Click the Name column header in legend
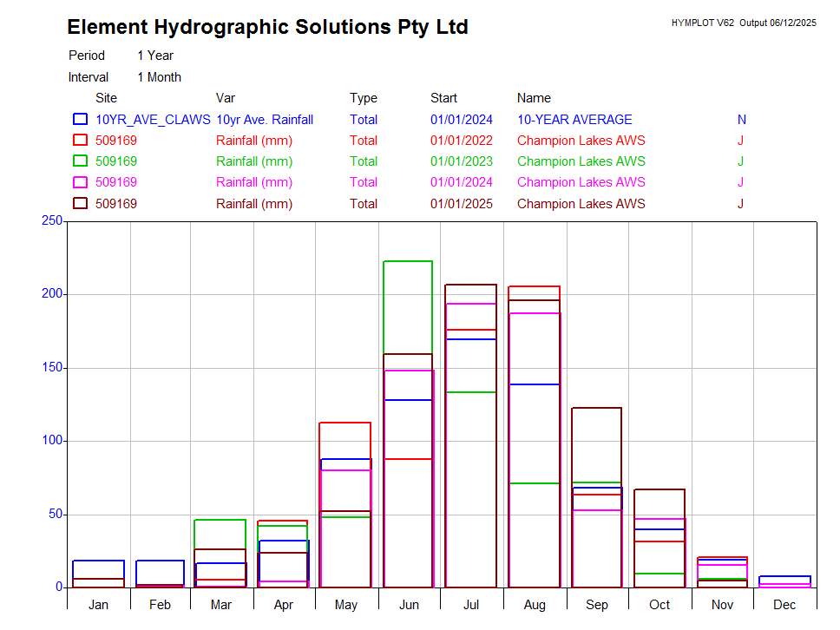This screenshot has height=630, width=840. tap(534, 98)
